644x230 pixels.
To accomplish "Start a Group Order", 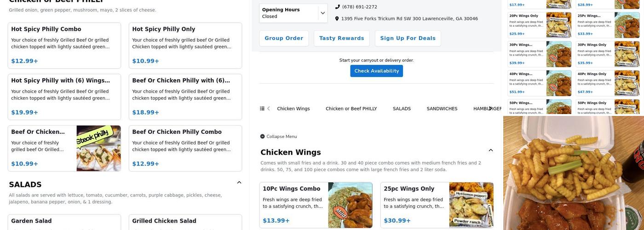I will point(284,39).
